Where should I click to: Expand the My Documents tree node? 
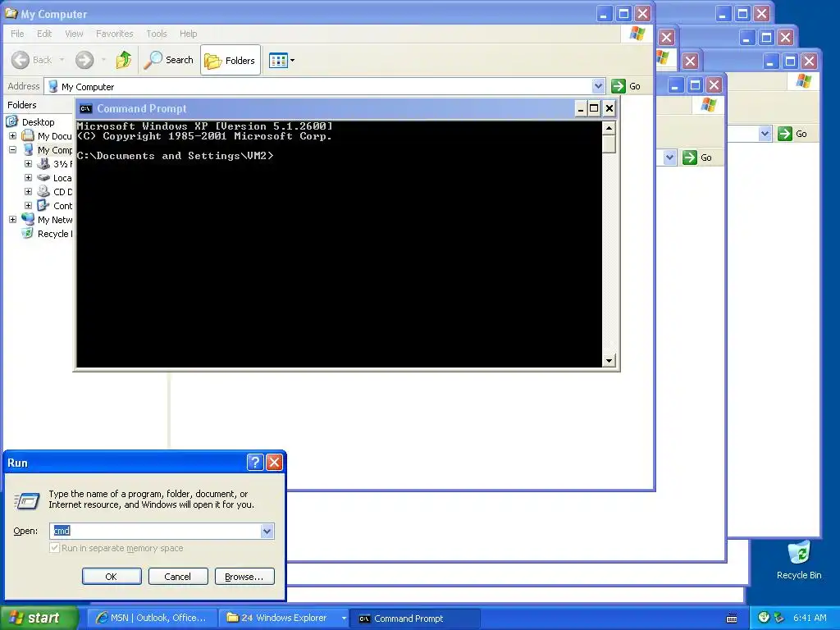[x=13, y=136]
